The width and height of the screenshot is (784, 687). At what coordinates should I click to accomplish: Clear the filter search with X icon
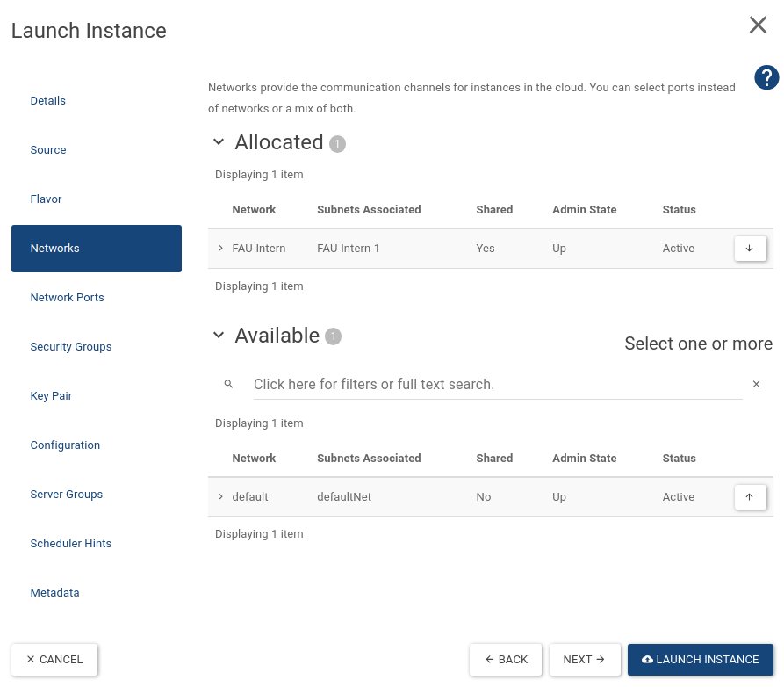[x=756, y=385]
